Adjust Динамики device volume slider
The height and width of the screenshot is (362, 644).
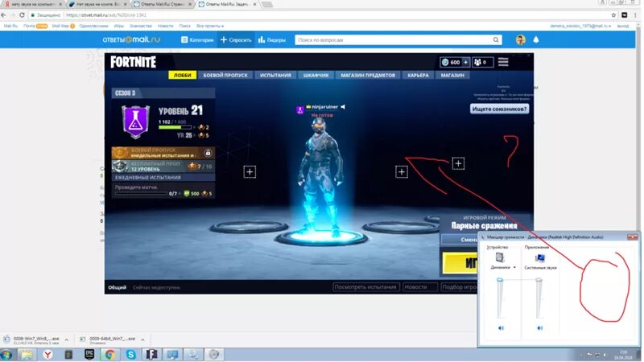[x=500, y=280]
